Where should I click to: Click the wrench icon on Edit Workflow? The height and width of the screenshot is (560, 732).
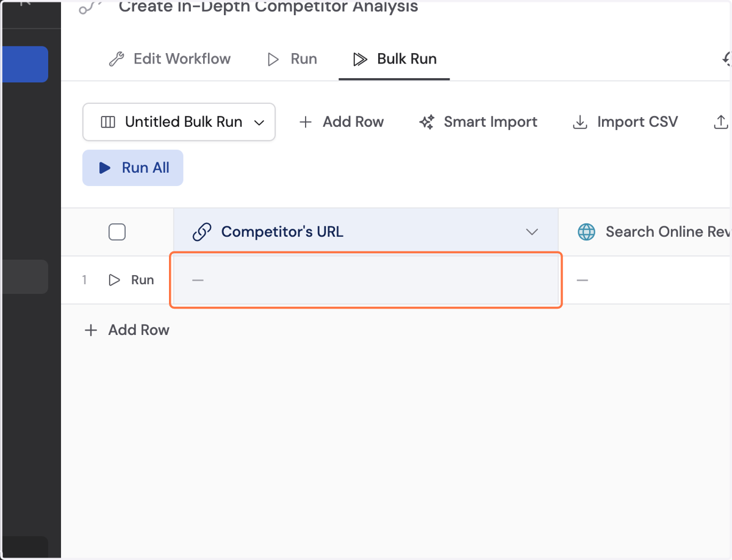116,59
